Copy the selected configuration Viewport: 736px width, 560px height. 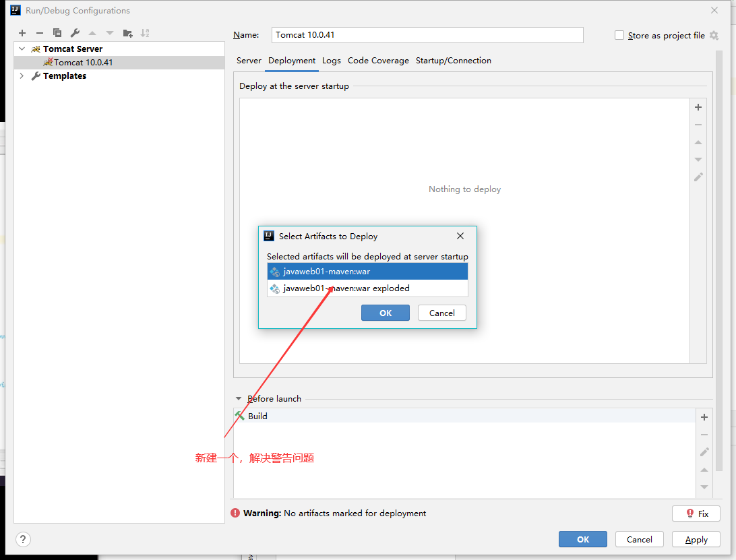click(57, 33)
